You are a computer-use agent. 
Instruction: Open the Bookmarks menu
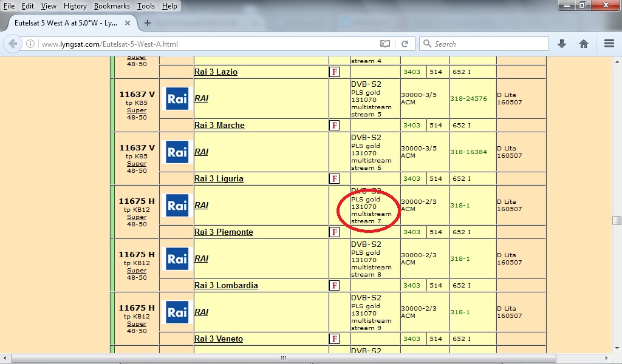tap(112, 6)
